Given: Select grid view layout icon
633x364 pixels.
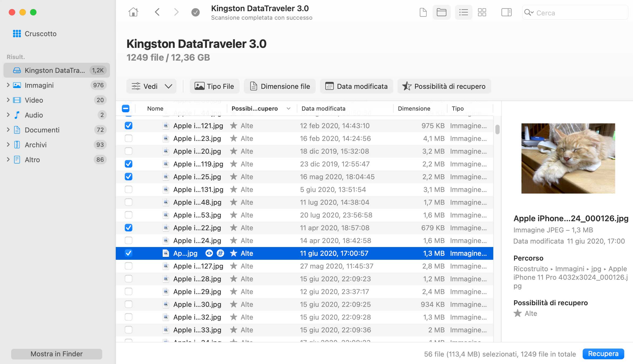Looking at the screenshot, I should [x=482, y=12].
